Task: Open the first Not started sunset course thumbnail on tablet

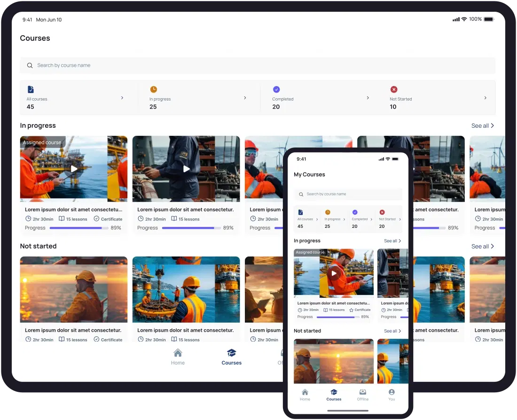Action: pos(74,289)
